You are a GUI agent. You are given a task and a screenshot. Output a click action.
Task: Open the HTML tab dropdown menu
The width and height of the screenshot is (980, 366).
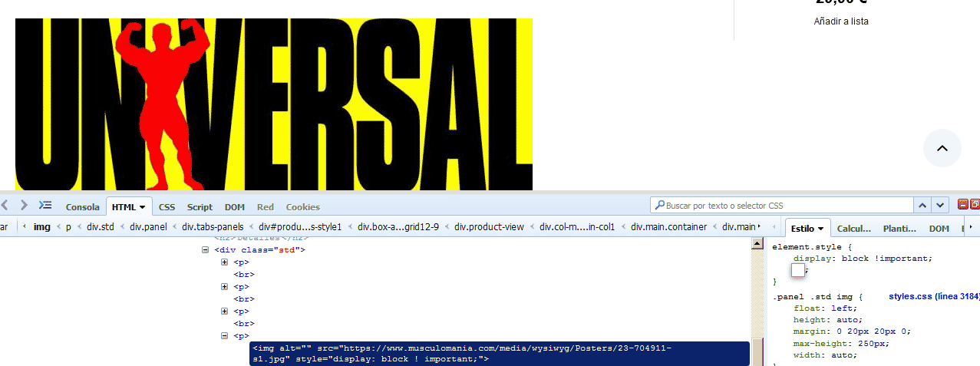(x=144, y=207)
